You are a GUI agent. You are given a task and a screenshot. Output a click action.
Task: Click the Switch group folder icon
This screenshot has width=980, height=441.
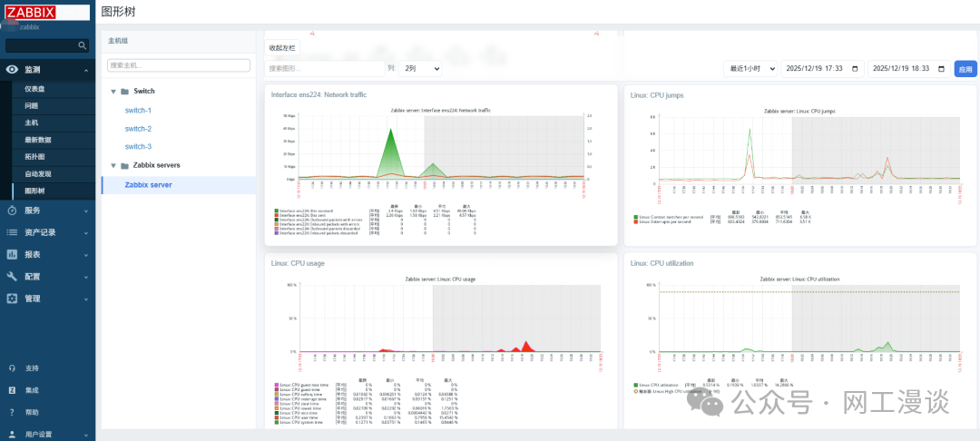pyautogui.click(x=124, y=92)
